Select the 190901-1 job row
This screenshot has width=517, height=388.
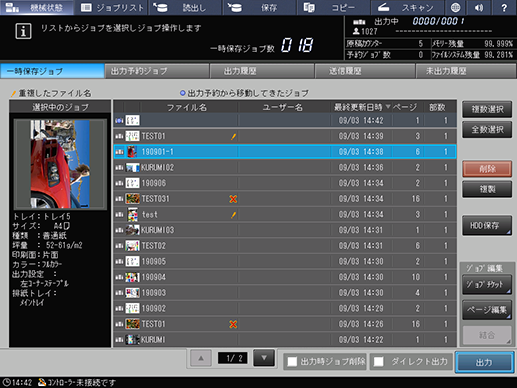(x=285, y=152)
